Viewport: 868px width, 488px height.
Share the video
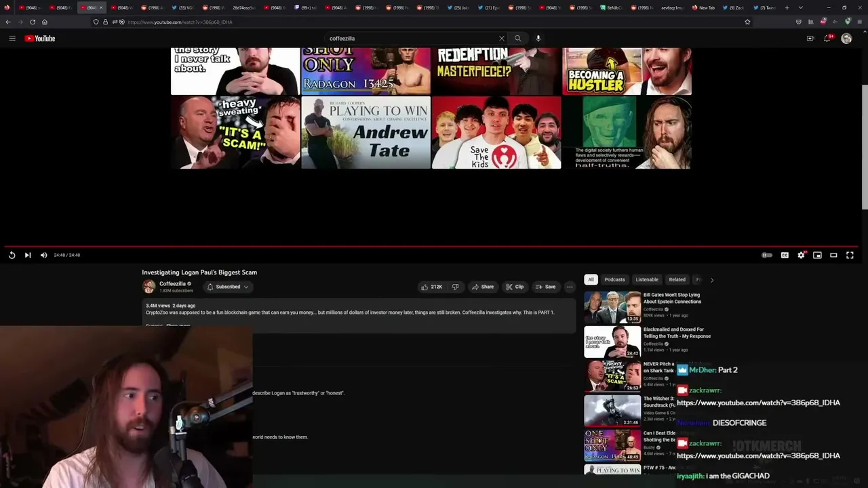483,287
